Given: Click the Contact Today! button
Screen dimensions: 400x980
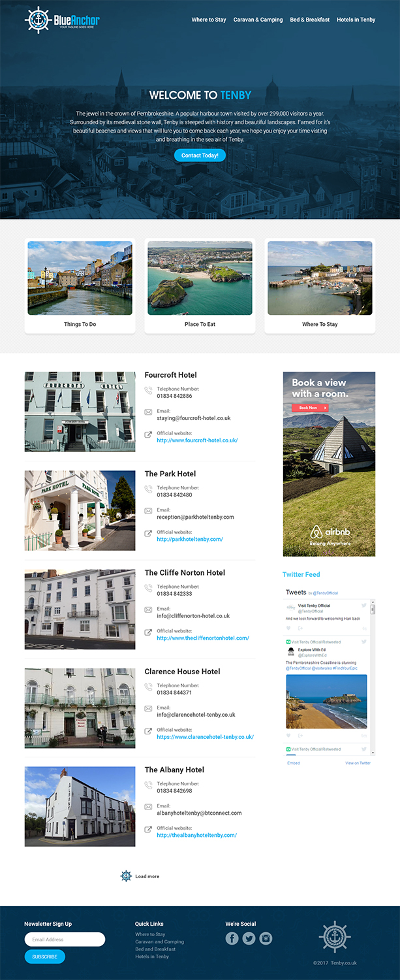Looking at the screenshot, I should [200, 155].
